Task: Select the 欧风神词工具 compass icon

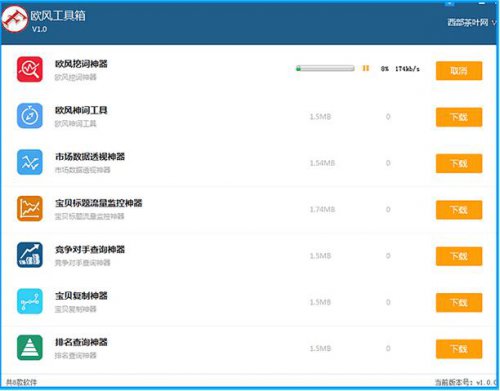Action: click(x=30, y=116)
